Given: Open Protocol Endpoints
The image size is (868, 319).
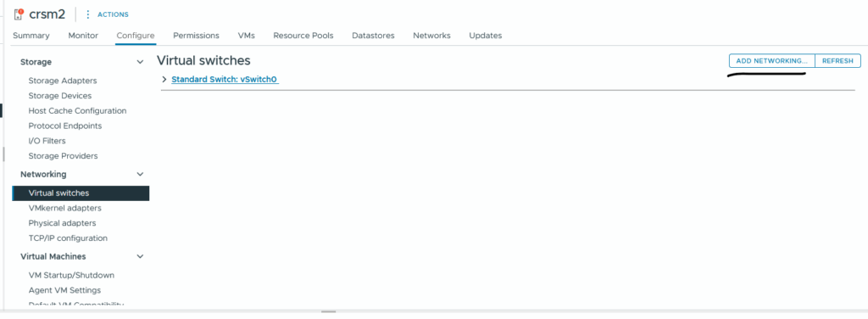Looking at the screenshot, I should [x=65, y=126].
